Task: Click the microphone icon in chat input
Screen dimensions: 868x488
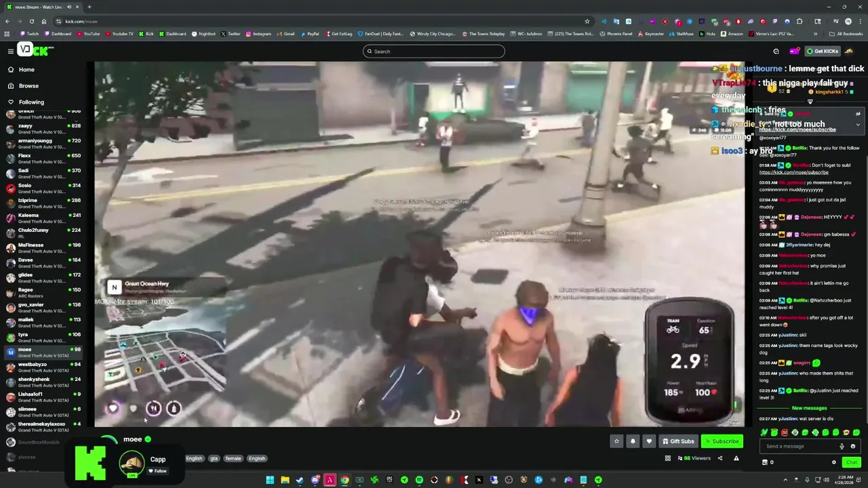Action: (x=842, y=446)
